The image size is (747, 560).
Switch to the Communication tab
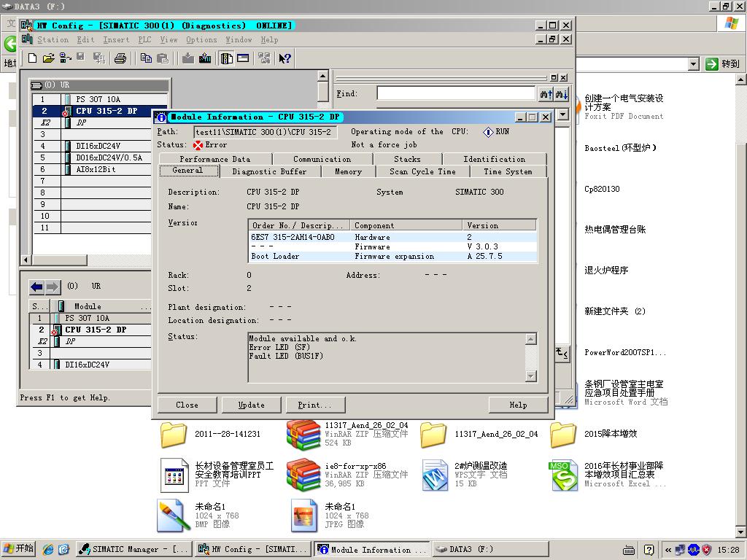pos(322,159)
